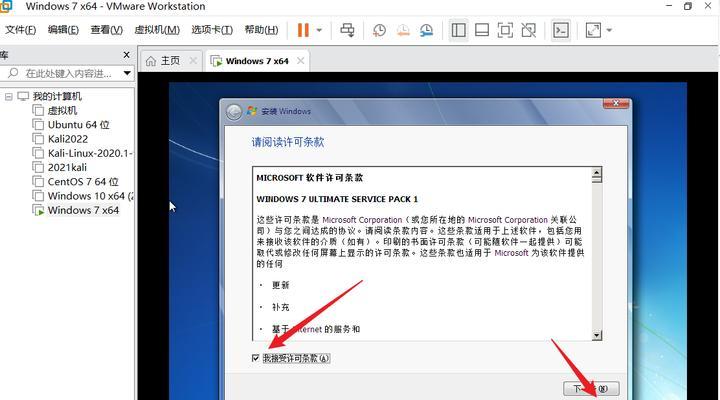The image size is (720, 400).
Task: Send Ctrl+Alt+Del to virtual machine icon
Action: [x=347, y=30]
